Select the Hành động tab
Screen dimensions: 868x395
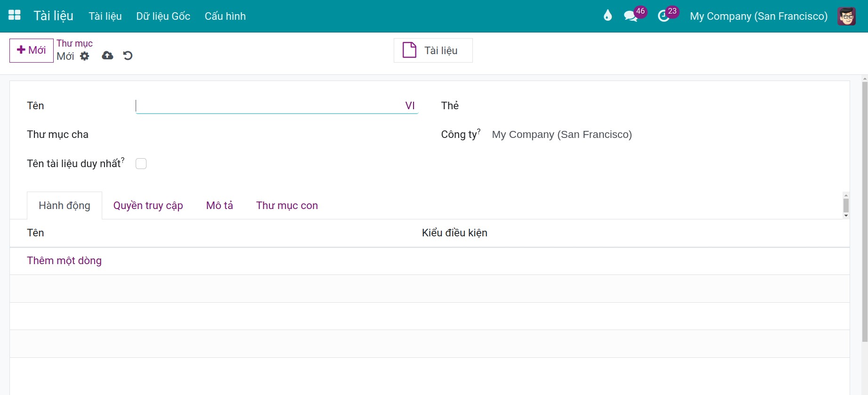(x=65, y=205)
